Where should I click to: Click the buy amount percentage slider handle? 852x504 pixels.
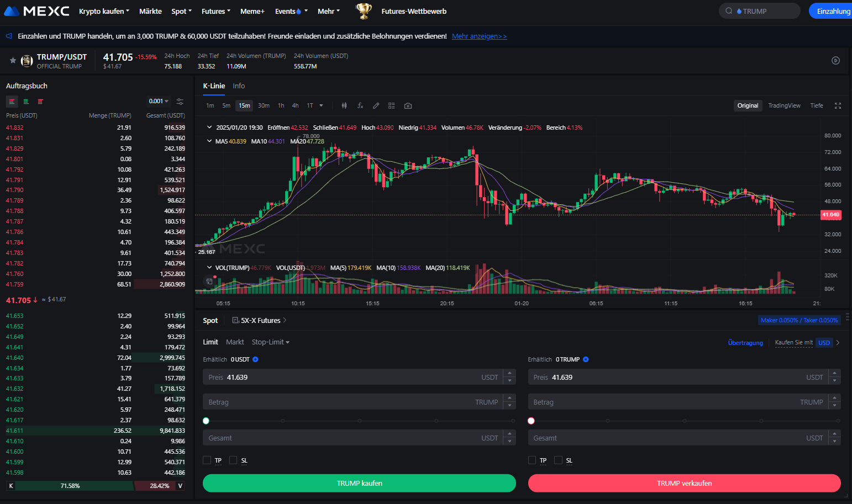(x=206, y=421)
